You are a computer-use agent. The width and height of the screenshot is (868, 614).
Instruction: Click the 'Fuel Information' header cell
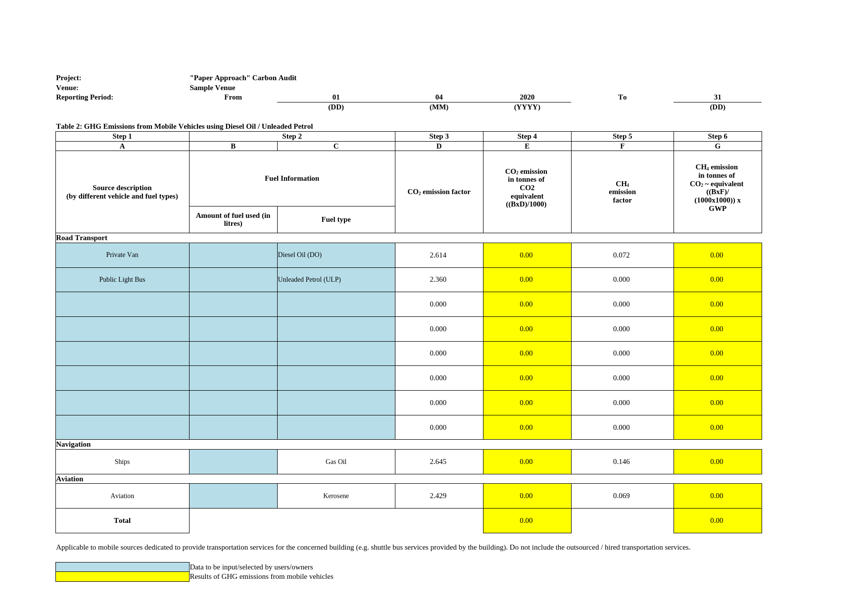coord(292,178)
